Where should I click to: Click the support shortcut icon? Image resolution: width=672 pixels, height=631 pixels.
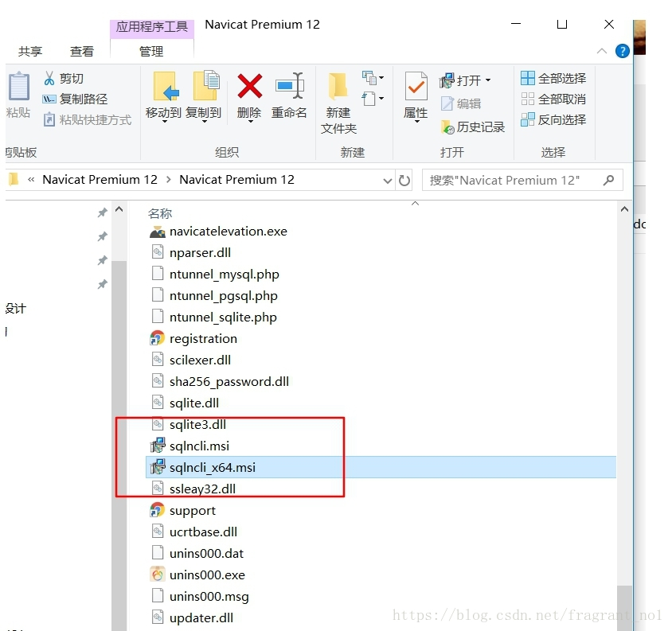(x=158, y=510)
